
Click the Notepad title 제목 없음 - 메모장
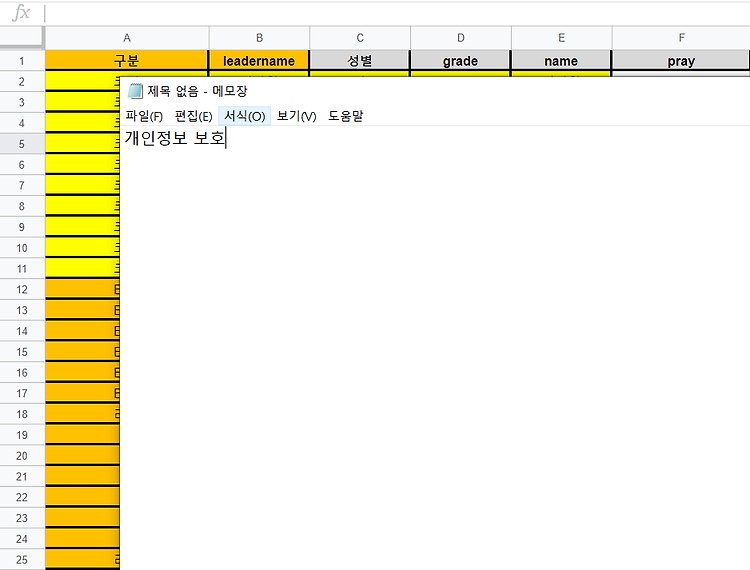[x=197, y=91]
